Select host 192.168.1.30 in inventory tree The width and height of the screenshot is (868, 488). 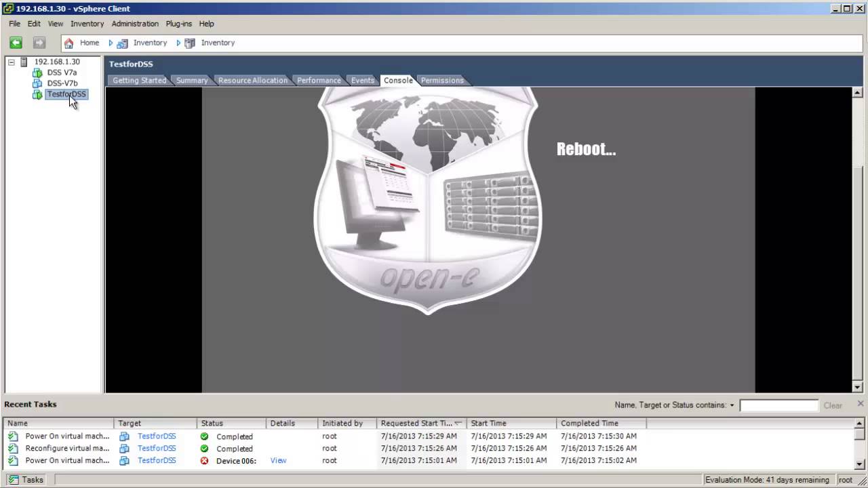pos(57,62)
